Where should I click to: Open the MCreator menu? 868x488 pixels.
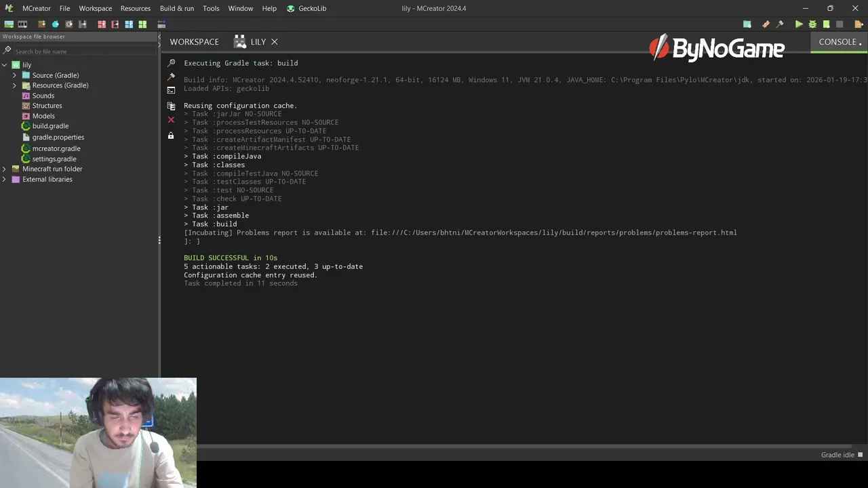pyautogui.click(x=36, y=8)
